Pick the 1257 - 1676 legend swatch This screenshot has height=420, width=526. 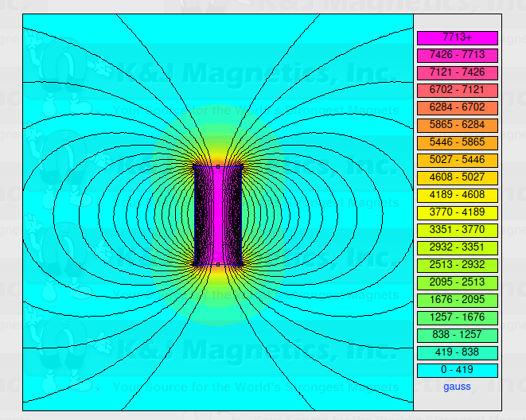(x=458, y=317)
